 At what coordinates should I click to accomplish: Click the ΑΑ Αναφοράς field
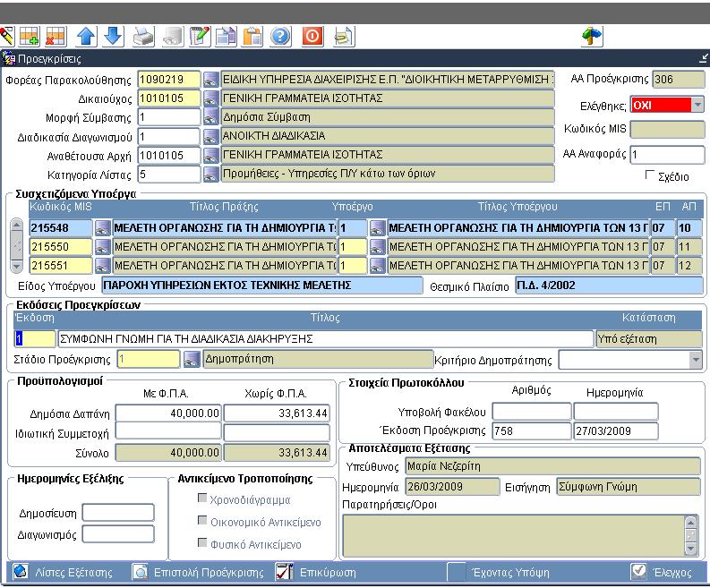coord(667,154)
